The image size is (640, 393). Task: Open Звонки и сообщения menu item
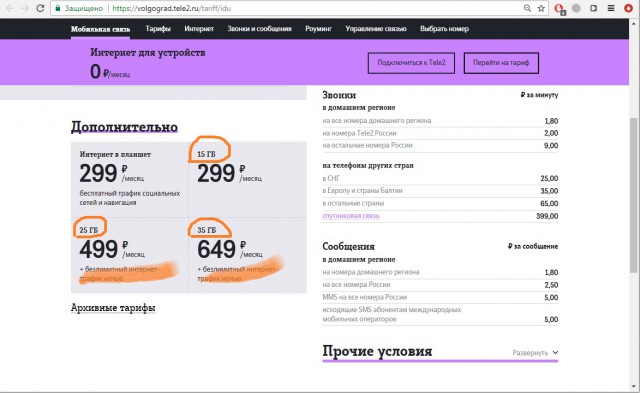click(260, 29)
